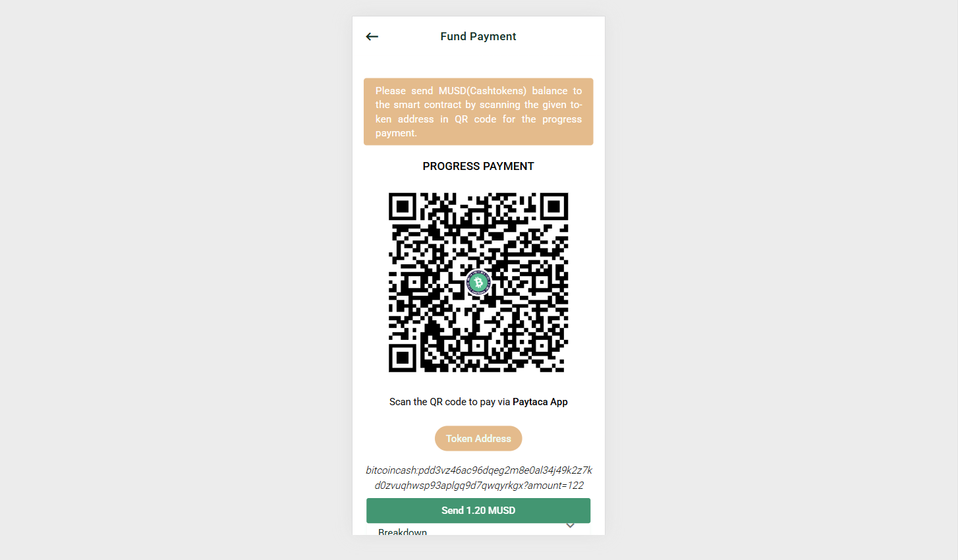958x560 pixels.
Task: Click the bold Paytaca App text
Action: 540,402
